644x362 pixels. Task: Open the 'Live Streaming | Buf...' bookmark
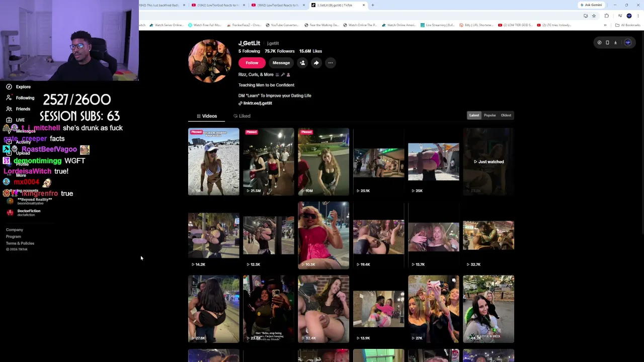pos(437,25)
